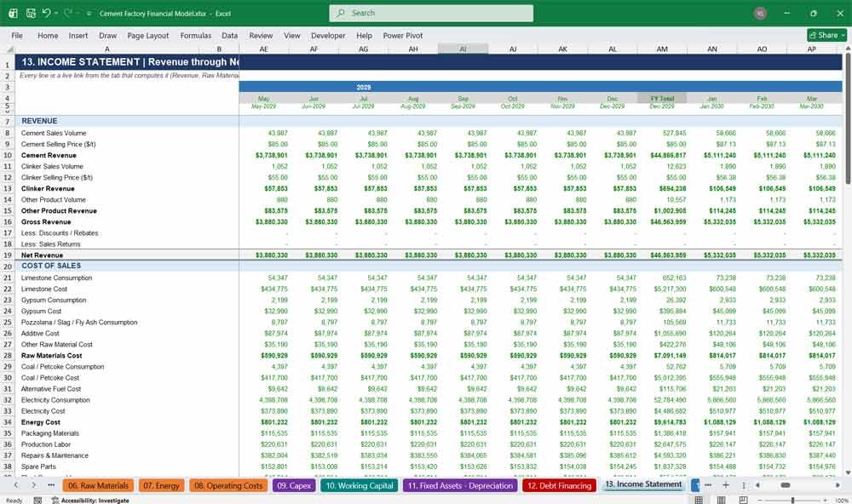Viewport: 852px width, 504px height.
Task: Click the Save icon in the Quick Access Toolbar
Action: tap(31, 13)
